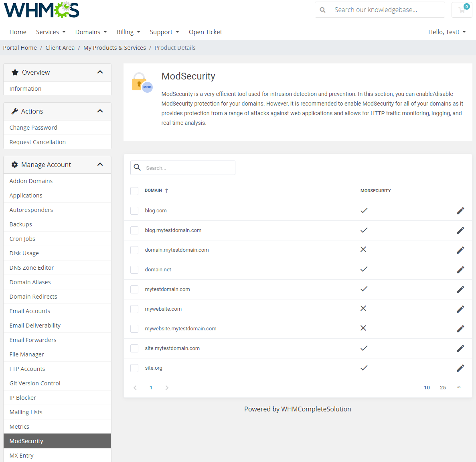Select the checkbox for mytestdomain.com row
Image resolution: width=476 pixels, height=462 pixels.
(x=134, y=289)
